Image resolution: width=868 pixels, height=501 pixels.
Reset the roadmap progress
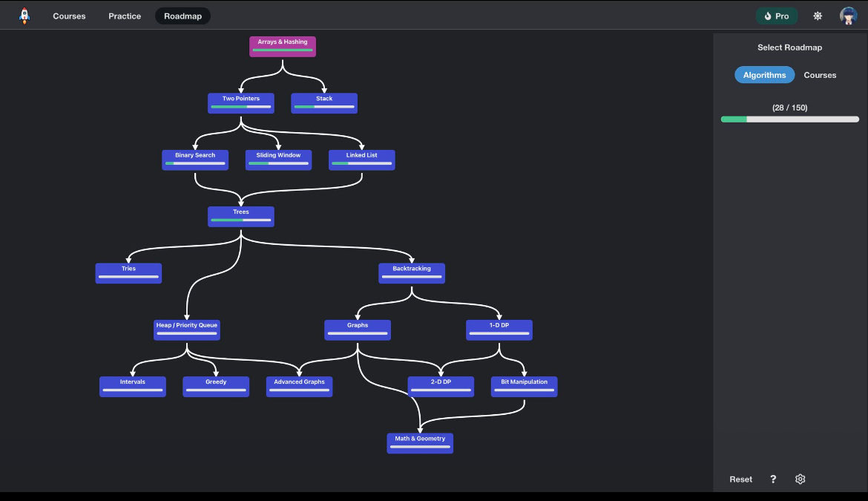pos(740,479)
